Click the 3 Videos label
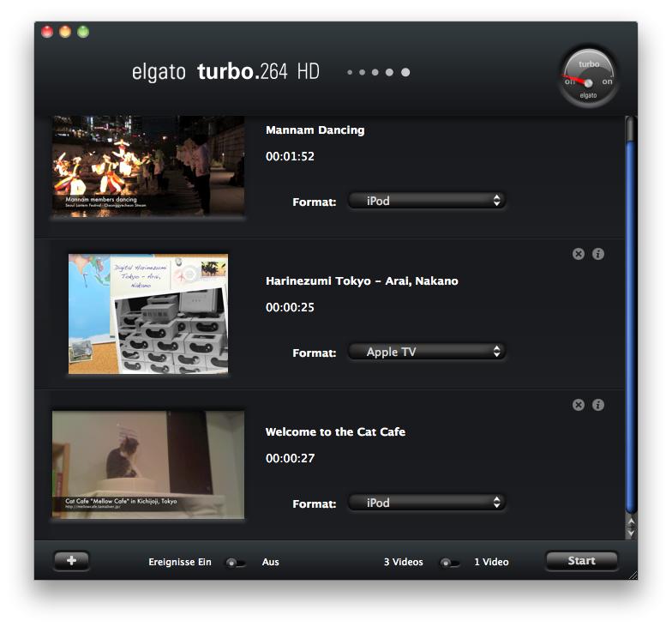Image resolution: width=672 pixels, height=627 pixels. [403, 563]
